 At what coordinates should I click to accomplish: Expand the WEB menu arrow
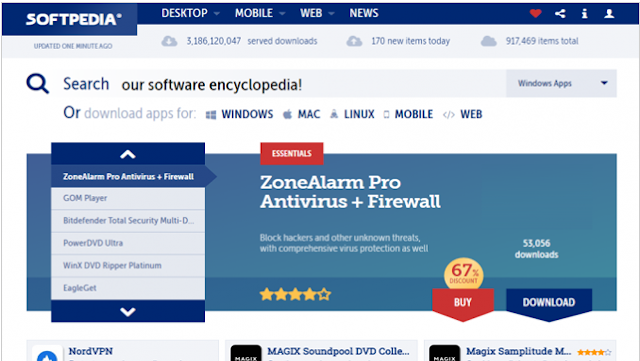[331, 13]
